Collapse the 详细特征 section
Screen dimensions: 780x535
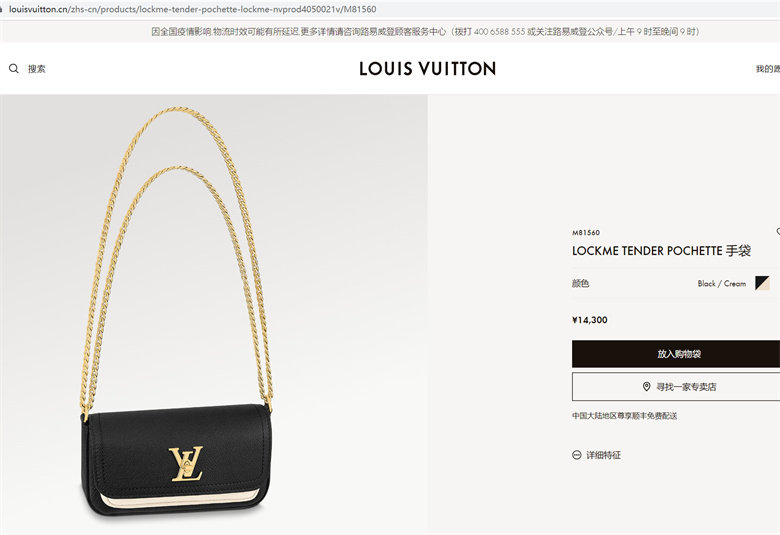coord(596,455)
